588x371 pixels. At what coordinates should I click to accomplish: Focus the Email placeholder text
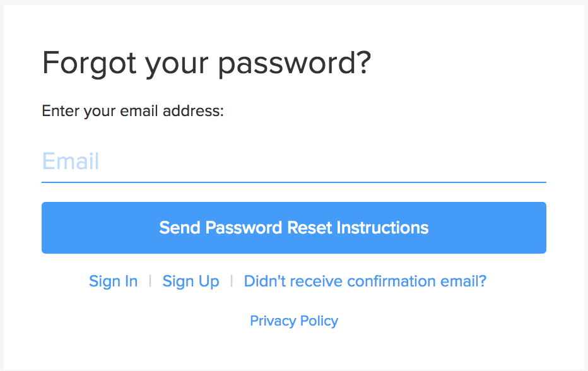(71, 162)
